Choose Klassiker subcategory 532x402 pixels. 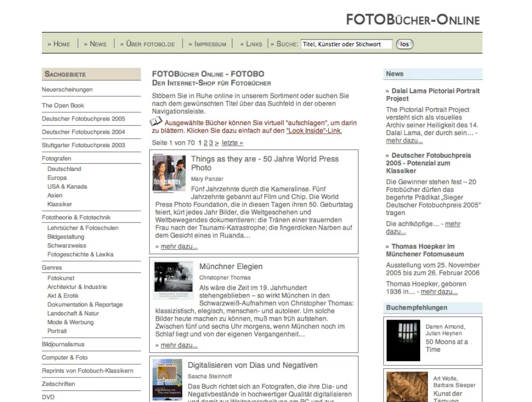[x=60, y=204]
